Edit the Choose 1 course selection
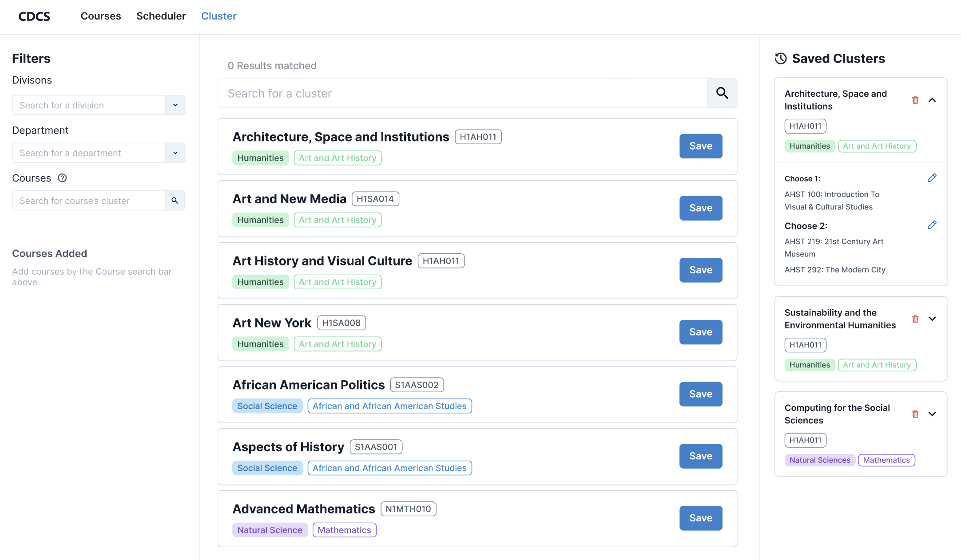Viewport: 961px width, 560px height. [932, 178]
